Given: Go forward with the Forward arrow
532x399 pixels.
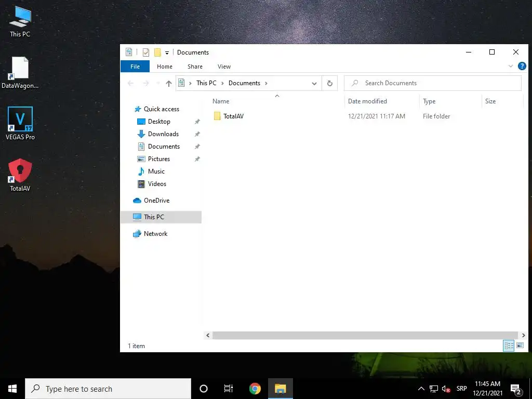Looking at the screenshot, I should tap(146, 83).
